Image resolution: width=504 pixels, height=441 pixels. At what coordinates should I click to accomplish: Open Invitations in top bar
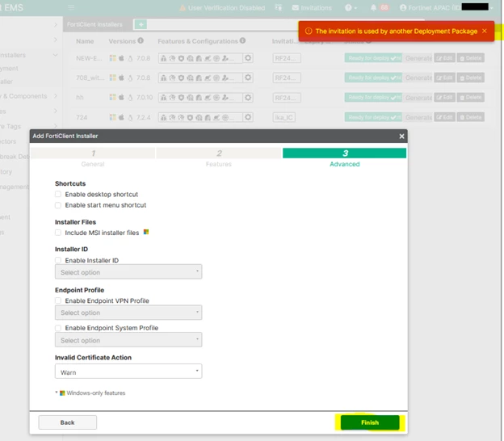(x=312, y=8)
